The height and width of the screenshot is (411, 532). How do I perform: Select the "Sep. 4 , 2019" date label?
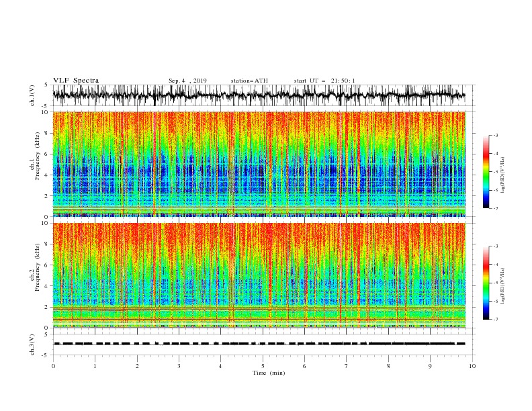point(187,81)
